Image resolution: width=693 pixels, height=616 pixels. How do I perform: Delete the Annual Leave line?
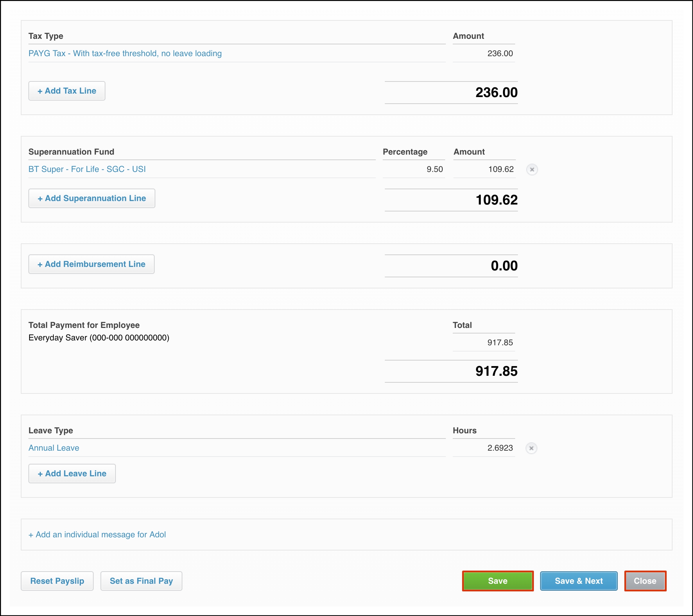[x=531, y=448]
